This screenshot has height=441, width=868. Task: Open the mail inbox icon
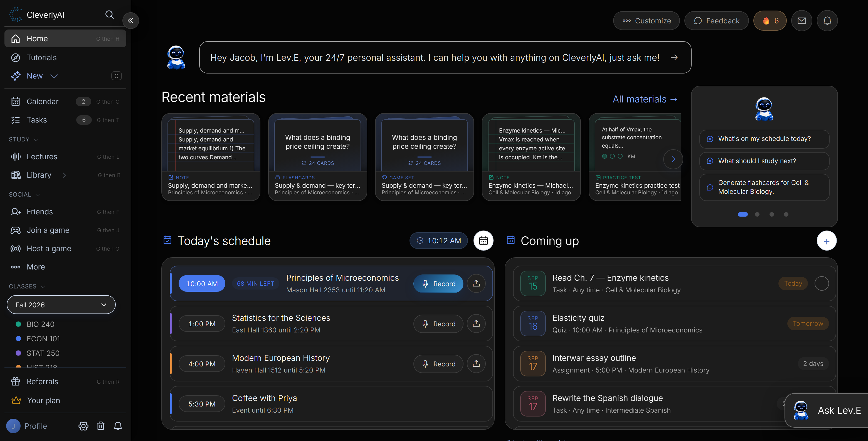(x=802, y=21)
